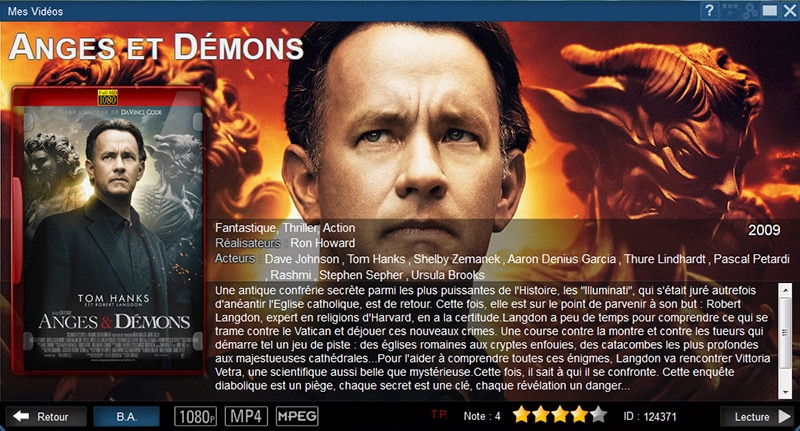
Task: Click the 1080p resolution badge
Action: 195,416
